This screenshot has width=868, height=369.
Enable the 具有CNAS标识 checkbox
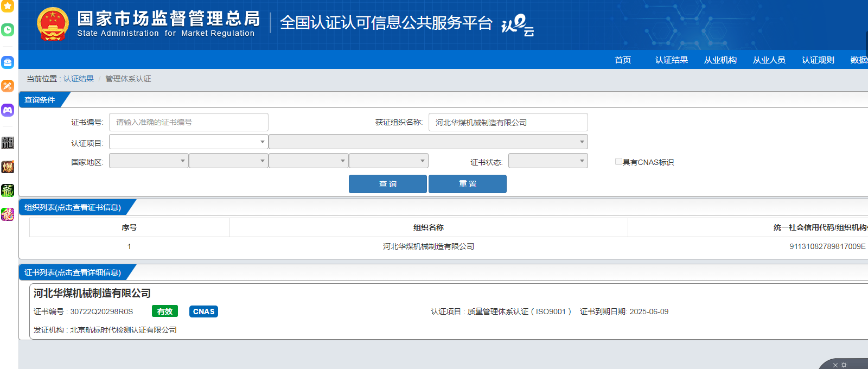pyautogui.click(x=618, y=162)
